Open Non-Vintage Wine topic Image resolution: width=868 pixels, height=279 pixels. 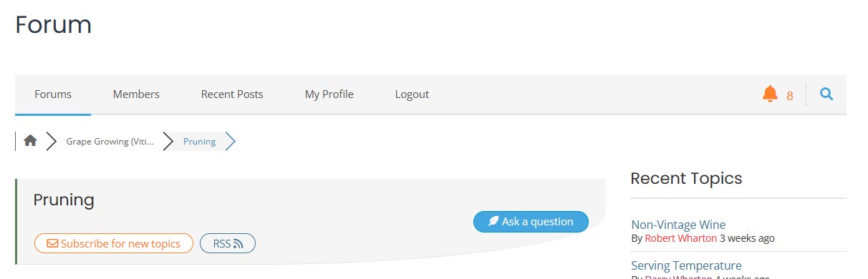pos(678,225)
